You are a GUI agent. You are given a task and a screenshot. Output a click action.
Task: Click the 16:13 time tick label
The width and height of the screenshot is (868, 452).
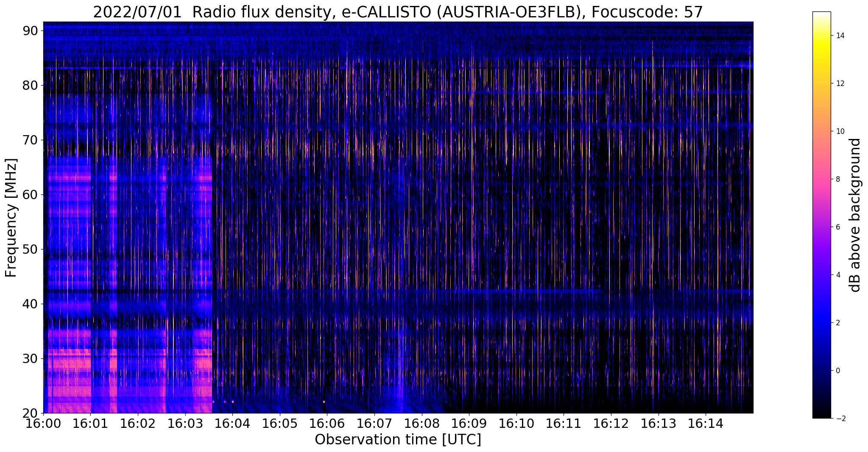click(x=658, y=423)
